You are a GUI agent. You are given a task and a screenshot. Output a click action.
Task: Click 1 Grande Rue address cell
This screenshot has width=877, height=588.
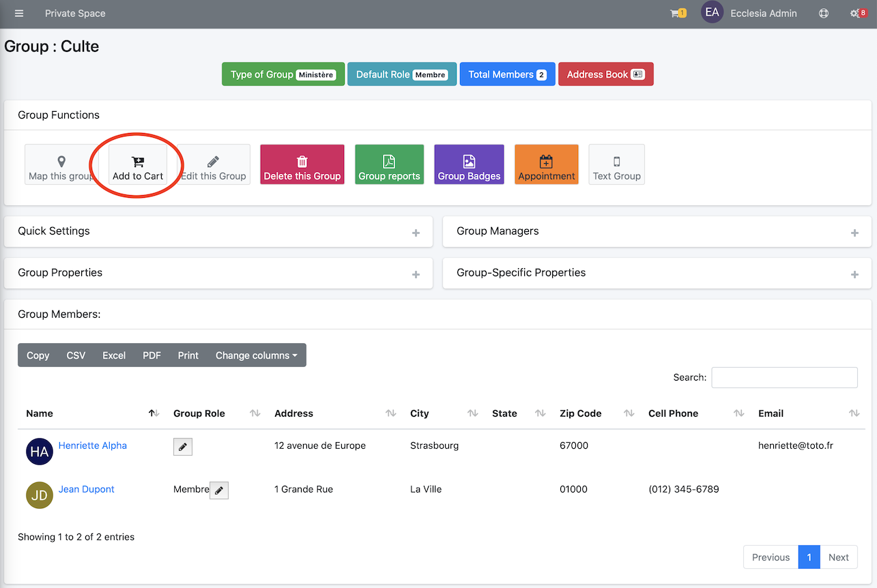coord(304,489)
